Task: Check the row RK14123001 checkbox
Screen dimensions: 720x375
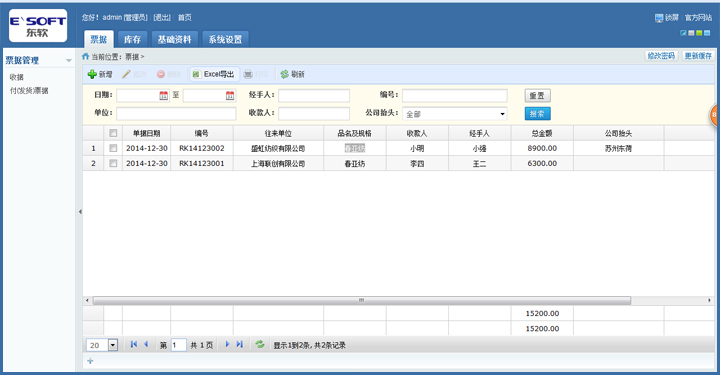Action: coord(113,163)
